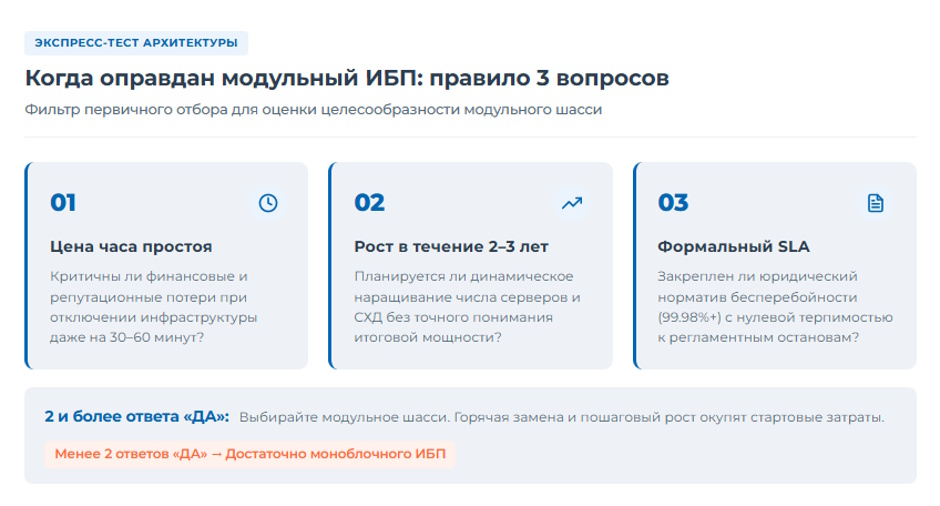Viewport: 940px width, 506px height.
Task: Click the number «03» on the third card
Action: 673,203
